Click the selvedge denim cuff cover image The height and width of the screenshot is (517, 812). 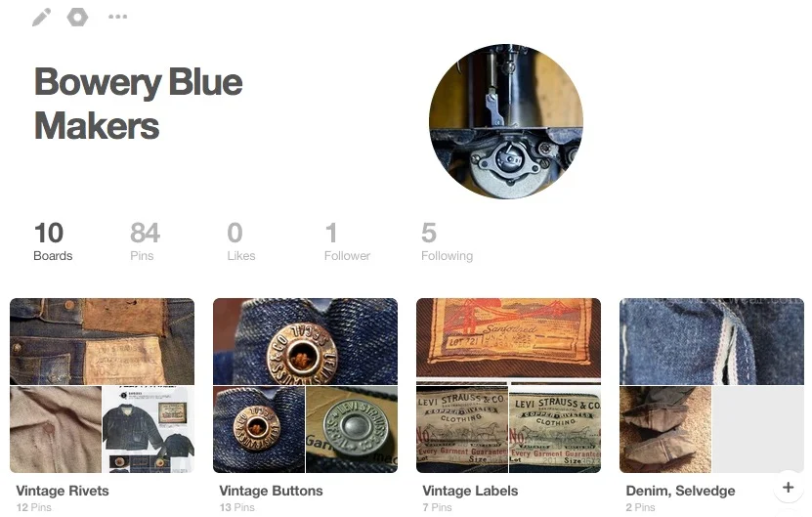pos(711,341)
